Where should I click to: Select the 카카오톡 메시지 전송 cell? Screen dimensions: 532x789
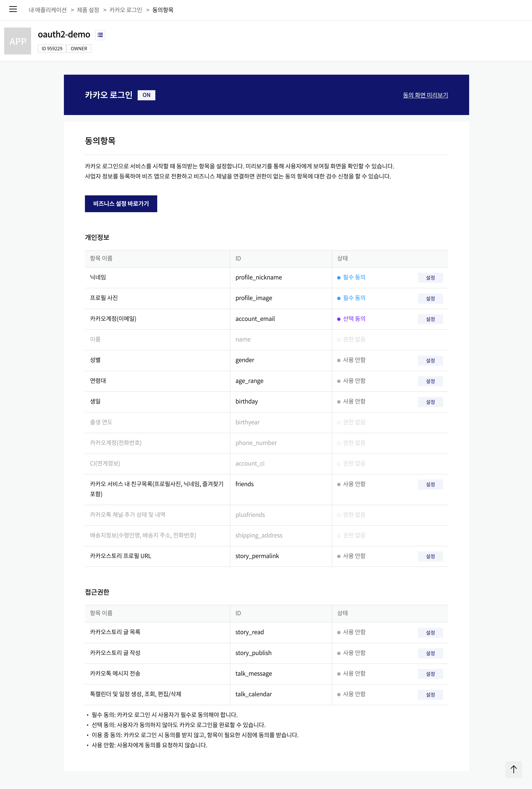point(157,674)
